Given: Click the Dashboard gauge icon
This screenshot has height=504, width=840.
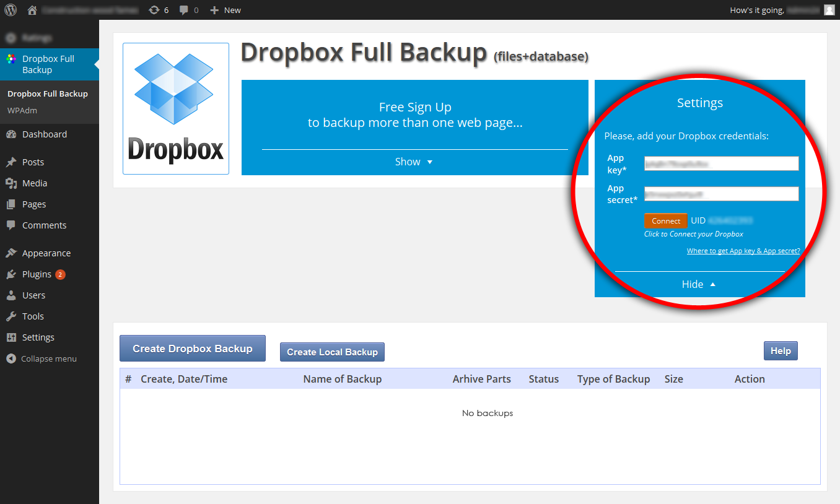Looking at the screenshot, I should pos(11,134).
